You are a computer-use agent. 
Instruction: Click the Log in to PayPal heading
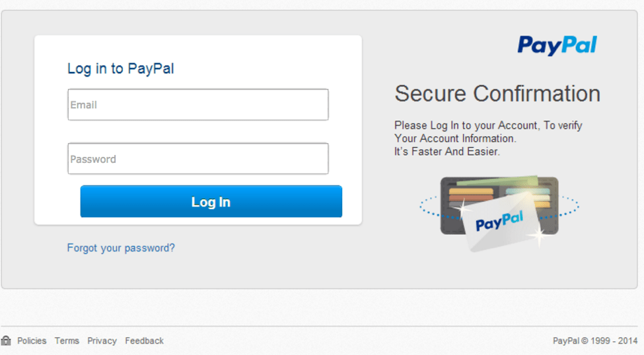(x=120, y=69)
